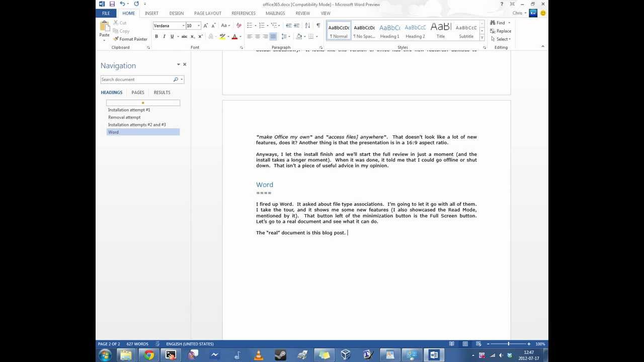Expand the Styles gallery
Image resolution: width=644 pixels, height=362 pixels.
click(482, 38)
